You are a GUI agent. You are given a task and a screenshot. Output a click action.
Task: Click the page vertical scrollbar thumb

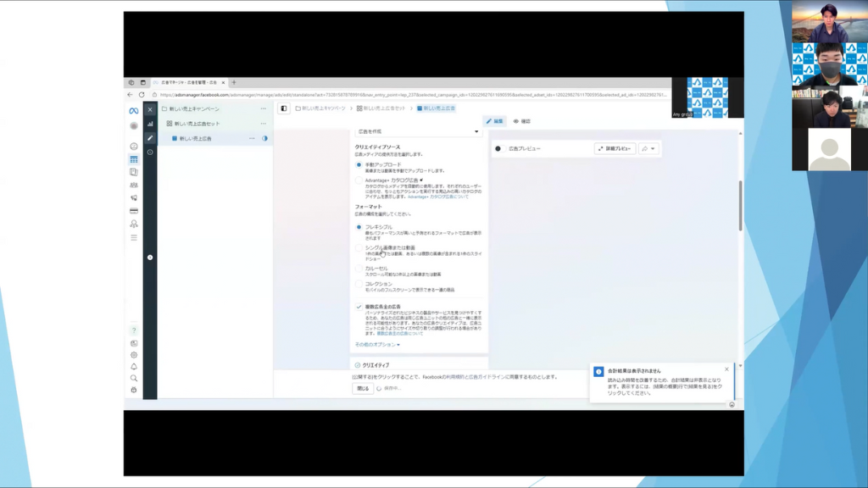click(x=740, y=206)
